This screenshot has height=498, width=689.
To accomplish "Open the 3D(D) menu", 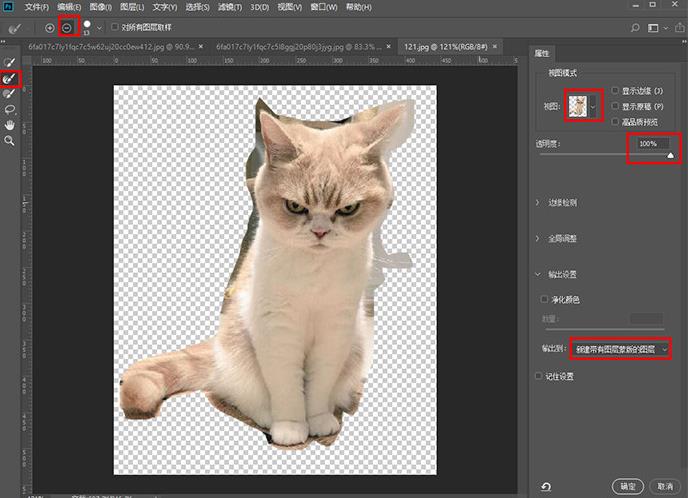I will tap(259, 7).
